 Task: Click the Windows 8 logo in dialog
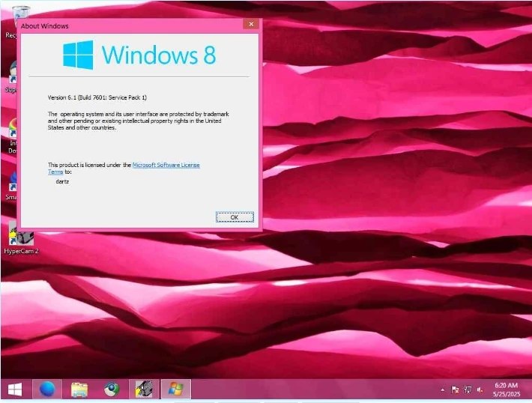point(139,55)
